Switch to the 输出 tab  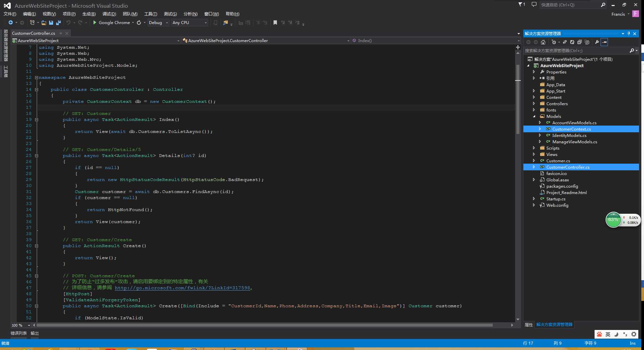[35, 333]
